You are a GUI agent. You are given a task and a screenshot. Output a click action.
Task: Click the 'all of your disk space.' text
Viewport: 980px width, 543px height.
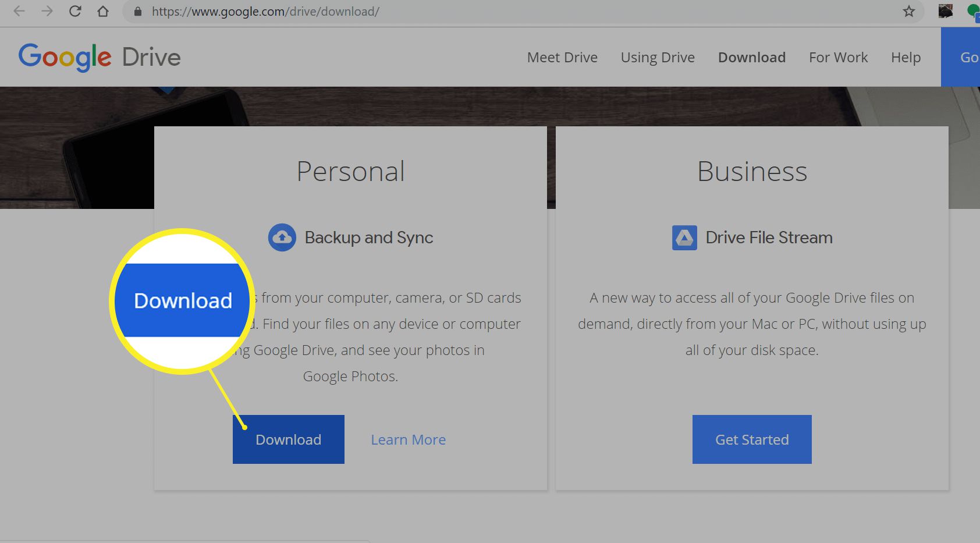click(752, 350)
